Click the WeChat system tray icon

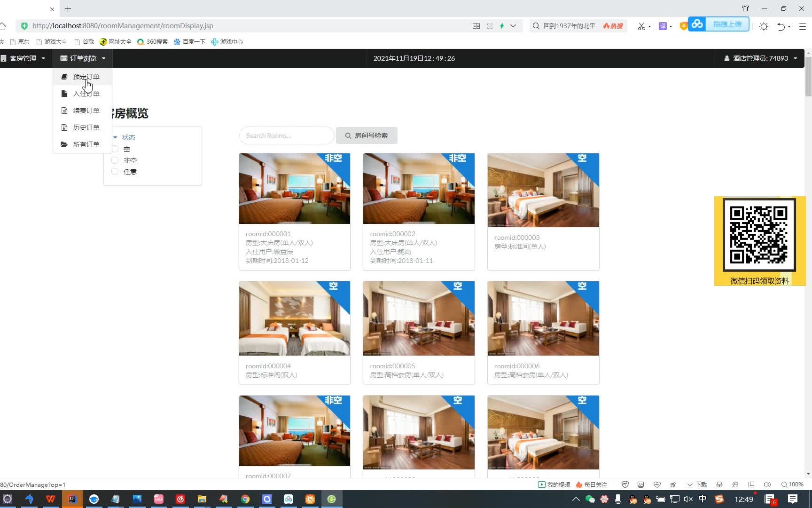pos(590,499)
